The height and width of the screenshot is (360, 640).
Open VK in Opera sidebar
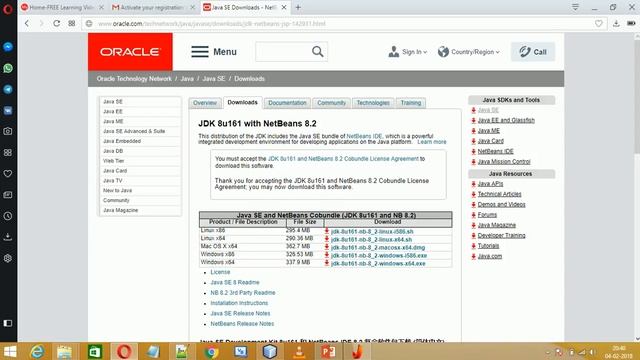coord(8,111)
